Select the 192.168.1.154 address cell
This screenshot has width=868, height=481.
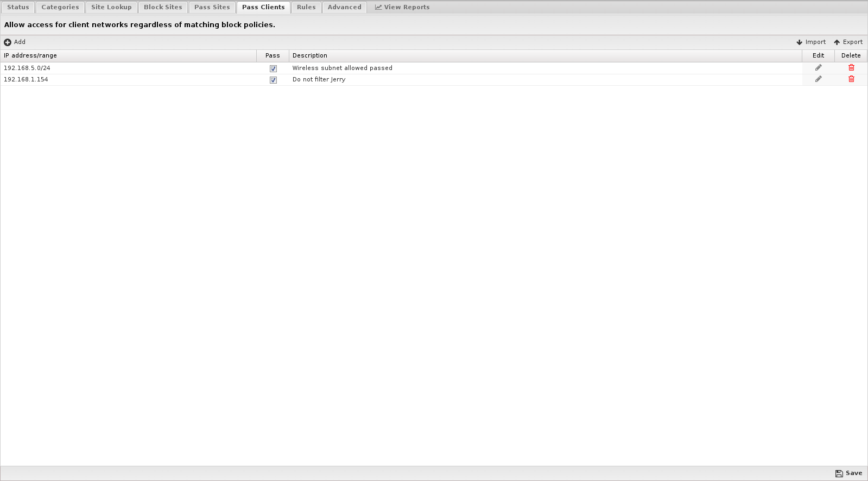pos(128,80)
